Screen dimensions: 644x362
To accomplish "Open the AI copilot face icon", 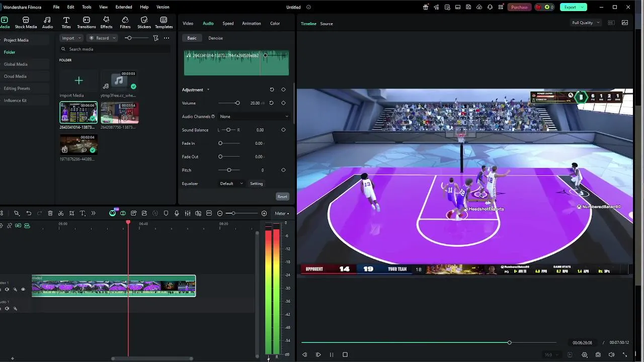I will click(112, 213).
